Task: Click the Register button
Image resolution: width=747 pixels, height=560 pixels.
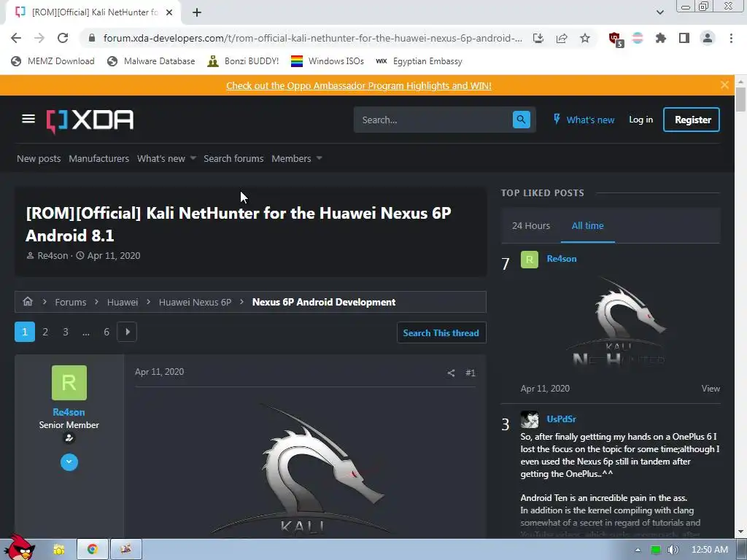Action: click(692, 120)
